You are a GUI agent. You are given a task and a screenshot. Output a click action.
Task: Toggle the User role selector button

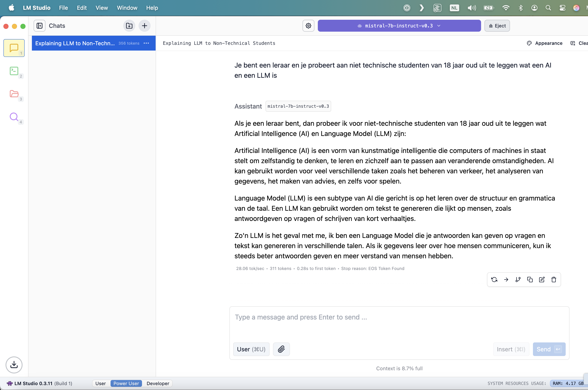pos(251,349)
